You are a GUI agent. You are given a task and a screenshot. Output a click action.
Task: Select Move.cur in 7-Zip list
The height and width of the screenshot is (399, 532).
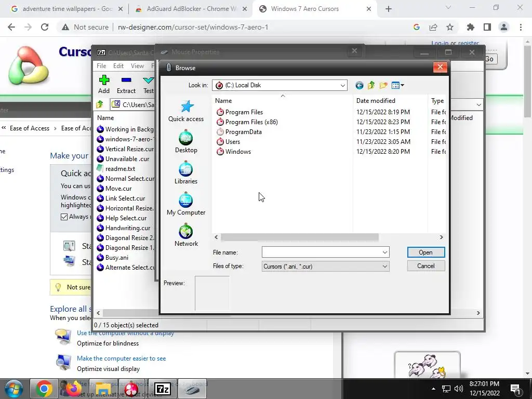(114, 188)
